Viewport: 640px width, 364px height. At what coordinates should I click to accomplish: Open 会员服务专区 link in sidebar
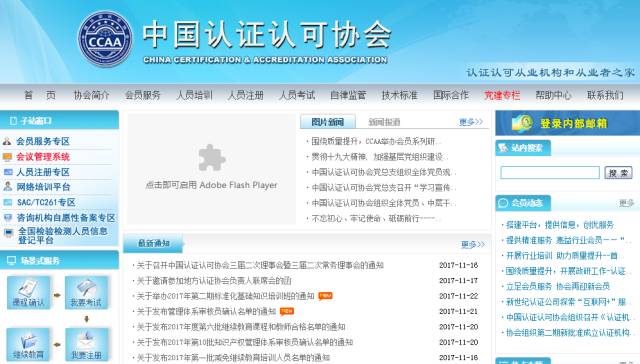pos(43,141)
